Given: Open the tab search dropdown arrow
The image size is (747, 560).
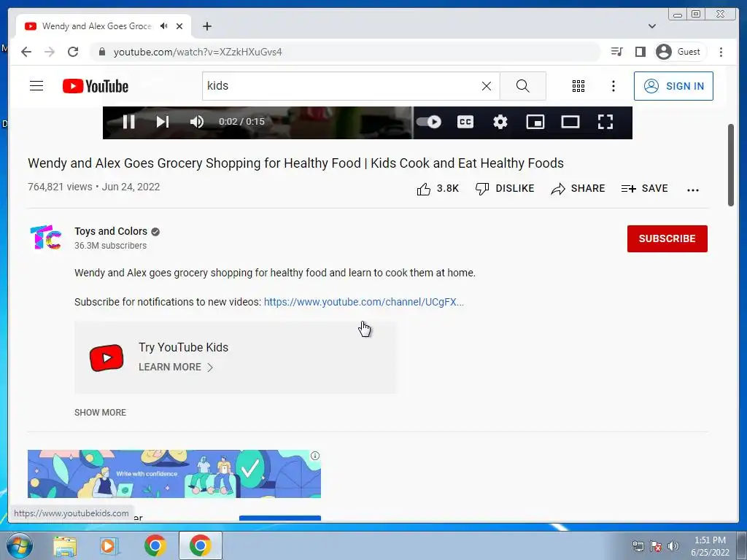Looking at the screenshot, I should coord(652,26).
